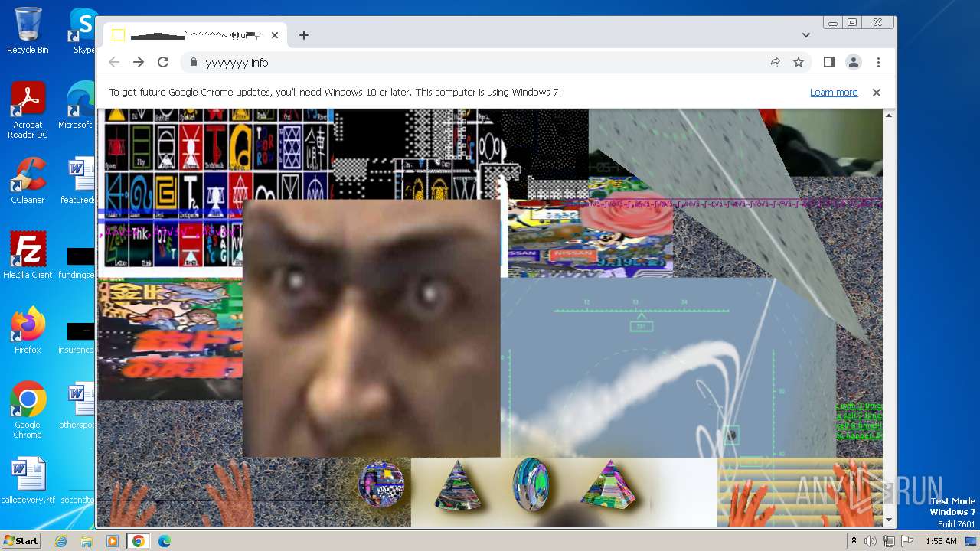Open the clock showing 1:58 AM
This screenshot has height=551, width=980.
(941, 541)
